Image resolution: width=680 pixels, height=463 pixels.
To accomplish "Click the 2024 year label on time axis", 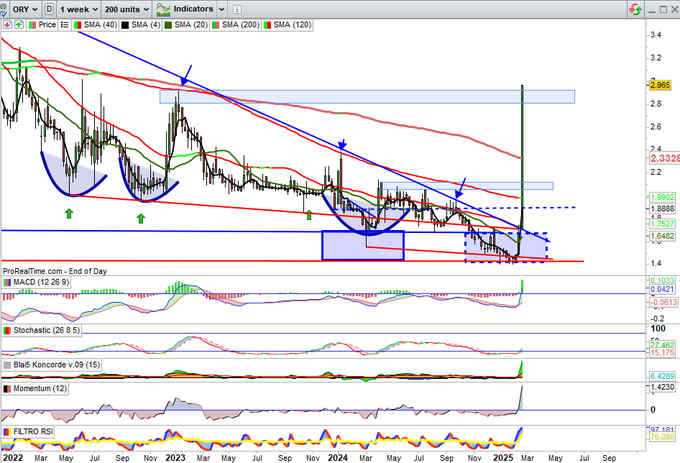I will coord(338,458).
